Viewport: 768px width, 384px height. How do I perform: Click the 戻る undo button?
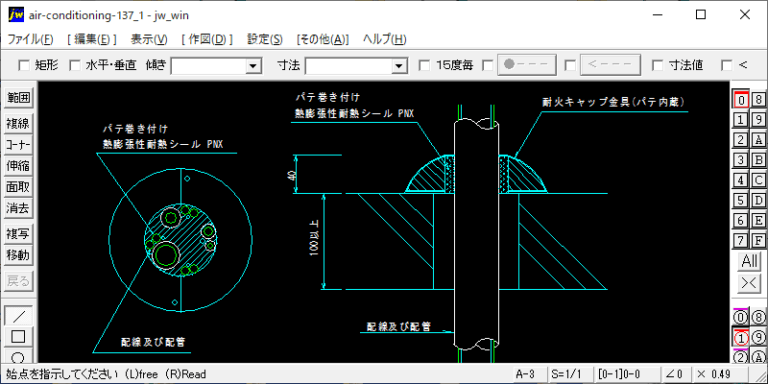click(x=18, y=281)
